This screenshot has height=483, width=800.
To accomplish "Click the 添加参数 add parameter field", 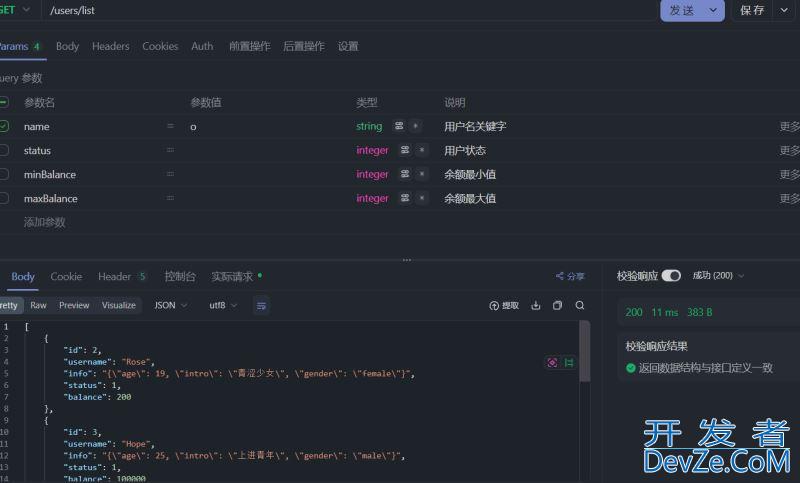I will pyautogui.click(x=44, y=222).
